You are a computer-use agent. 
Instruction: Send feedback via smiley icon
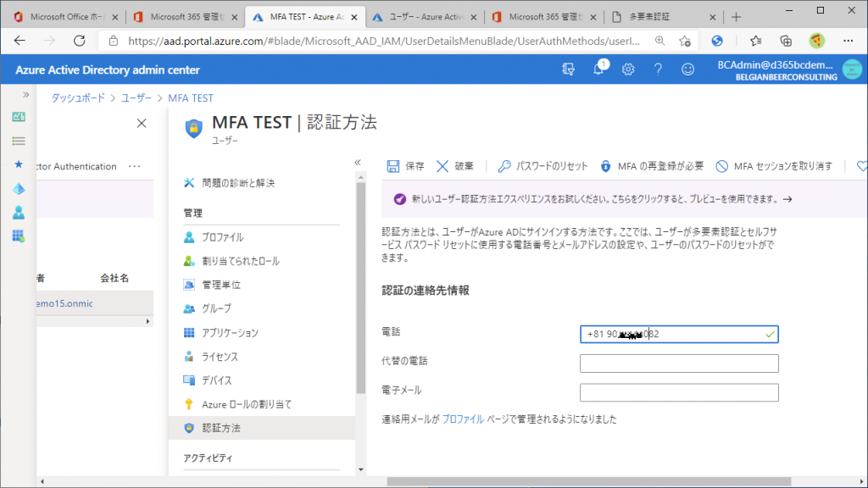687,69
